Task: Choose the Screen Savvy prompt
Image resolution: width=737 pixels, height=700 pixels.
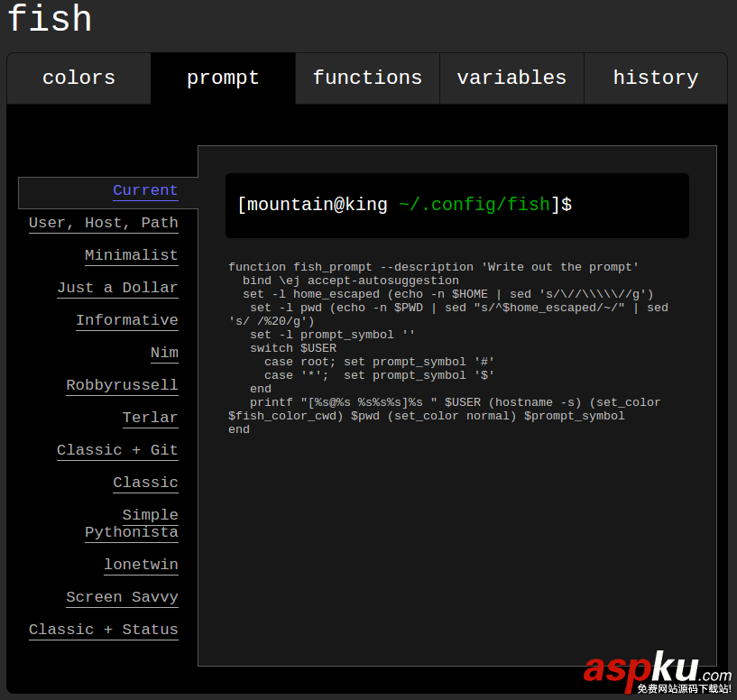Action: point(122,597)
